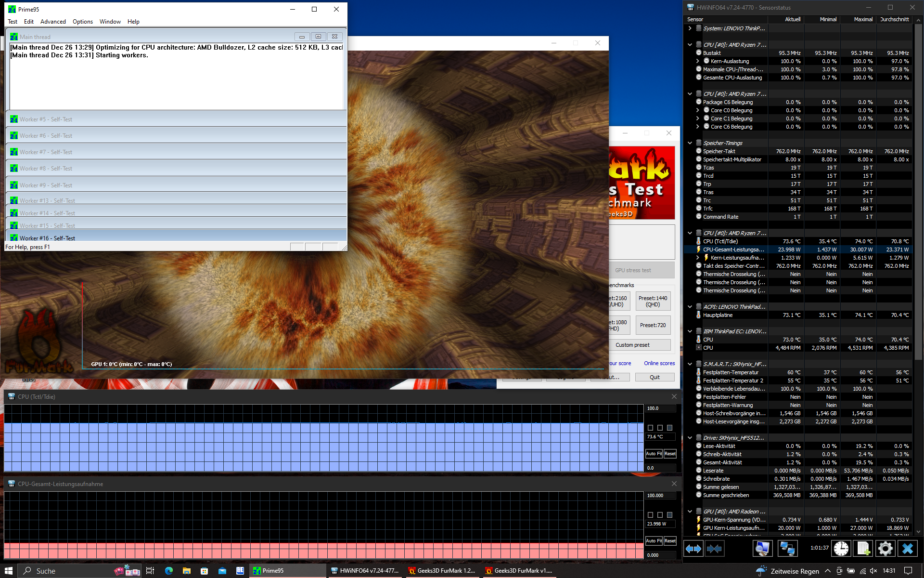This screenshot has width=924, height=578.
Task: Click the HWiNFO sensor list vertical scrollbar
Action: click(918, 193)
